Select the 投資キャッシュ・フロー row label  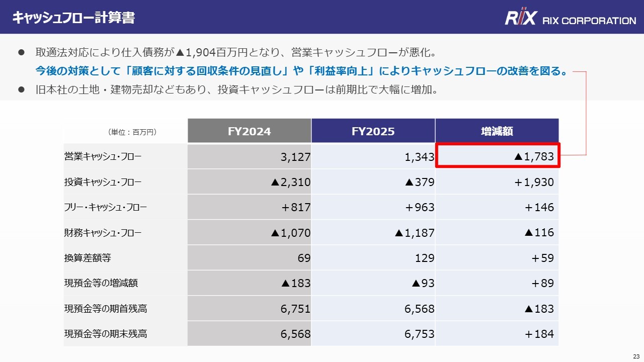103,182
